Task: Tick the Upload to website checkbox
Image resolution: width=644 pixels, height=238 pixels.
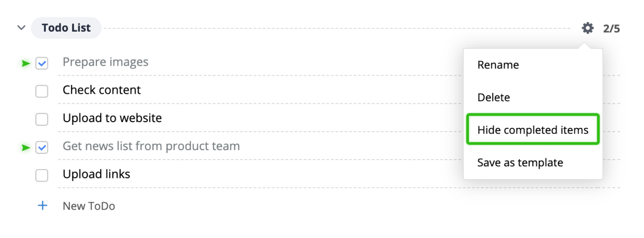Action: click(x=42, y=120)
